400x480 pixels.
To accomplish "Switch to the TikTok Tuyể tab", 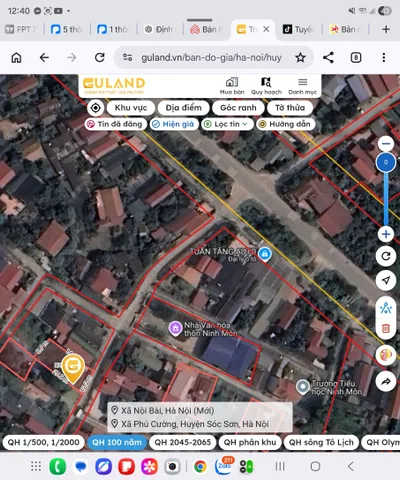I will point(298,29).
